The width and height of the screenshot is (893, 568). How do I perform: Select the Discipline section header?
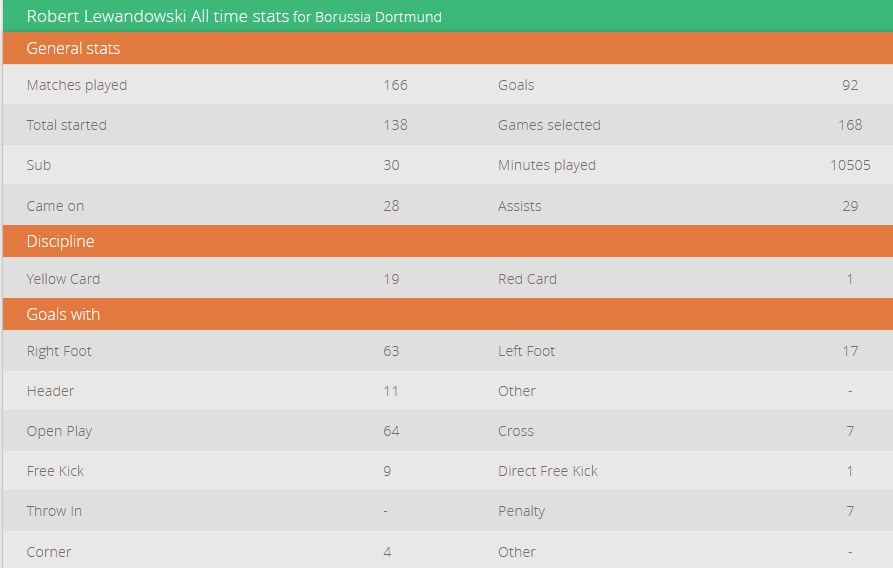pyautogui.click(x=60, y=241)
